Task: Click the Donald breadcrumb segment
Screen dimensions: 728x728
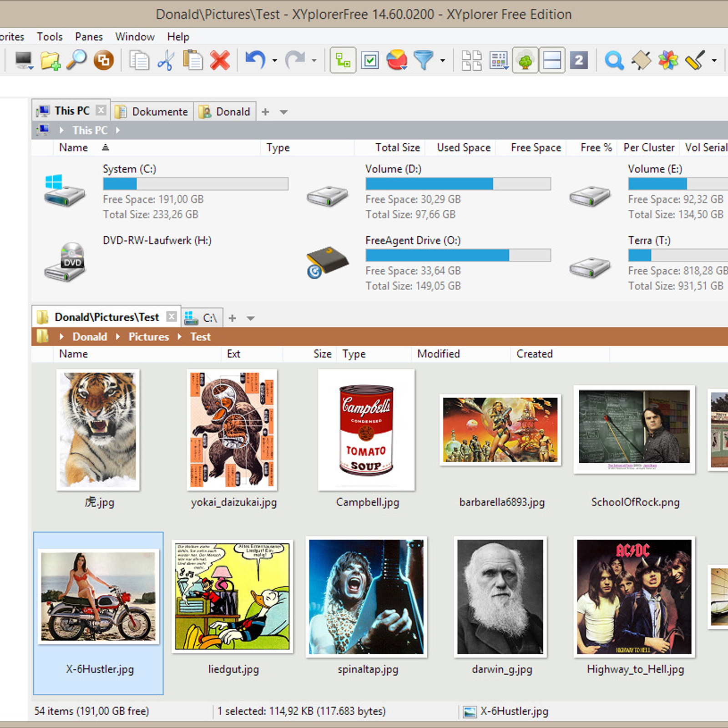Action: point(90,337)
